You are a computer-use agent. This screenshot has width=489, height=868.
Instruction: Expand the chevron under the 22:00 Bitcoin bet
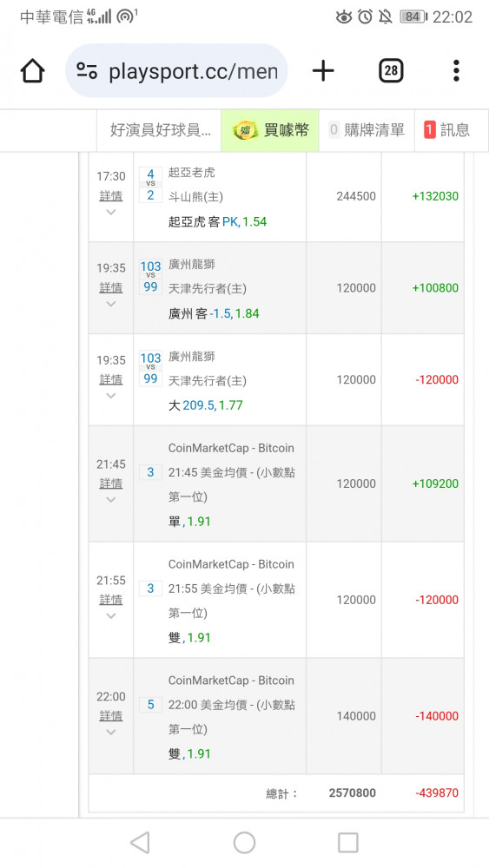[x=111, y=732]
